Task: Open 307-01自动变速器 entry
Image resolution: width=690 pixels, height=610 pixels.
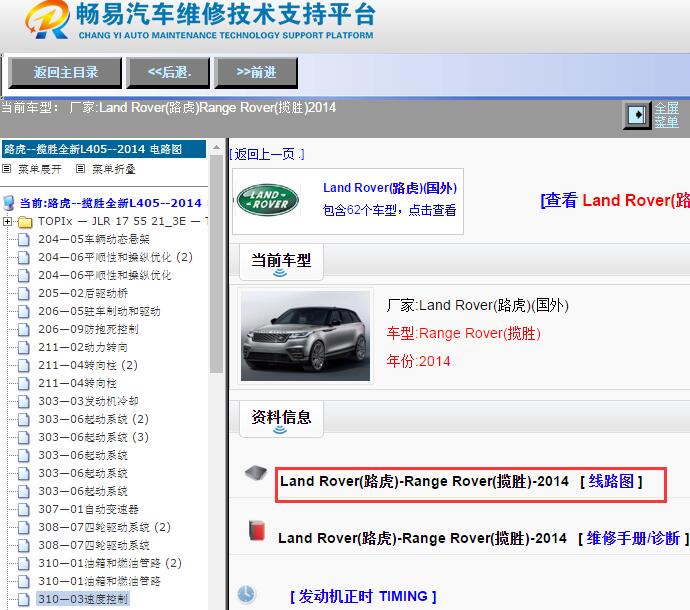Action: click(x=88, y=509)
